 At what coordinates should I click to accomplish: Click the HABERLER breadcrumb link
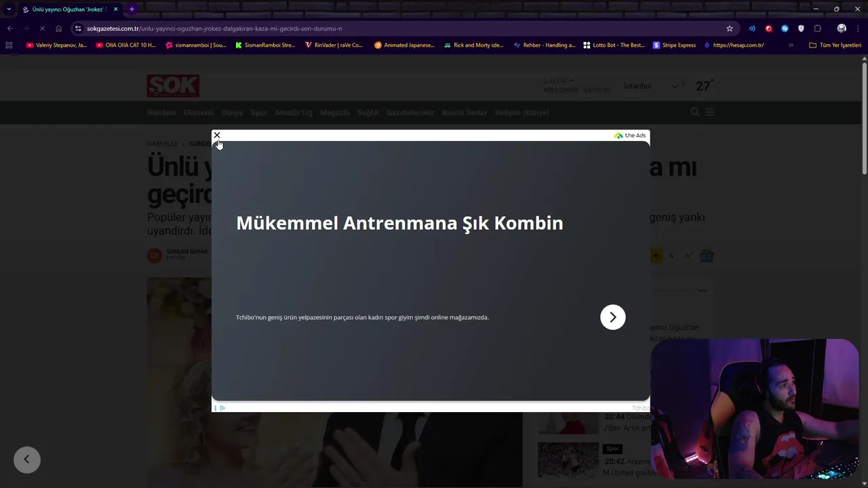[163, 144]
